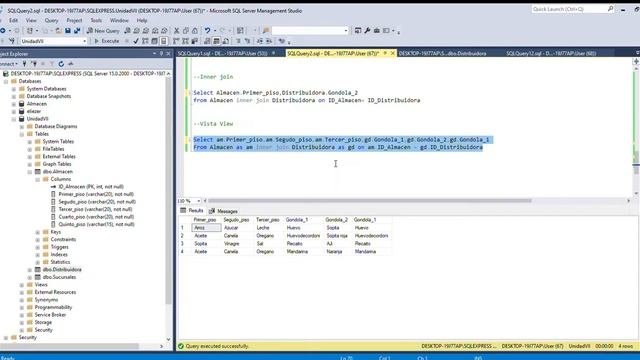Show the estimated execution plan icon
640x360 pixels.
145,41
